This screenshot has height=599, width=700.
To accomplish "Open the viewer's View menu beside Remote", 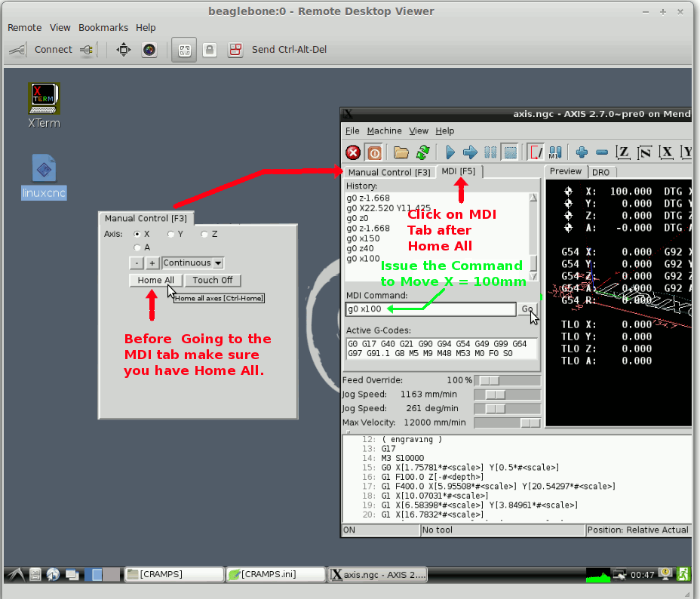I will coord(60,28).
